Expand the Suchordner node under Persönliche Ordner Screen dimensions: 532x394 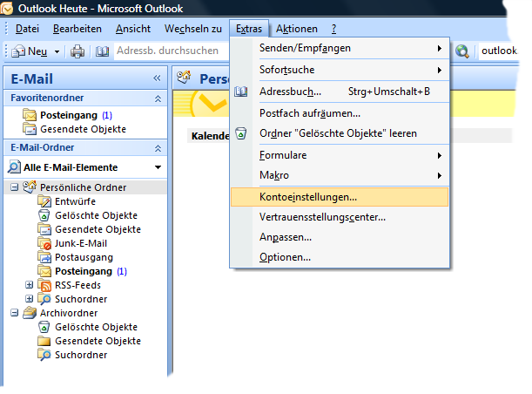pos(30,299)
